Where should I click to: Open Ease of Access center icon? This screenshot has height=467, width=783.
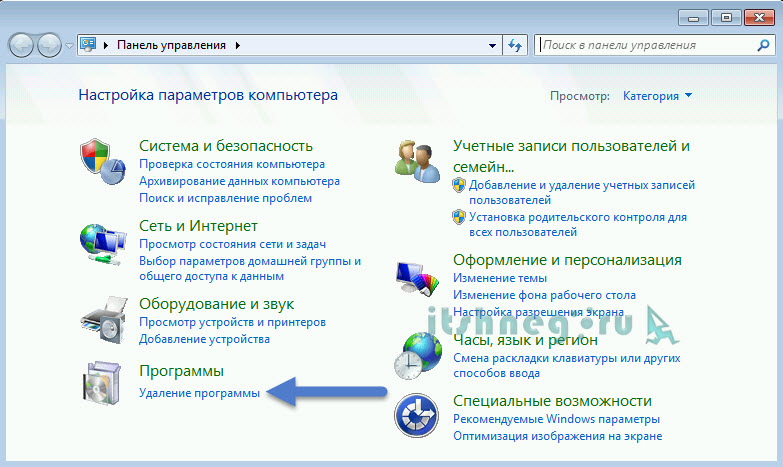pyautogui.click(x=416, y=416)
